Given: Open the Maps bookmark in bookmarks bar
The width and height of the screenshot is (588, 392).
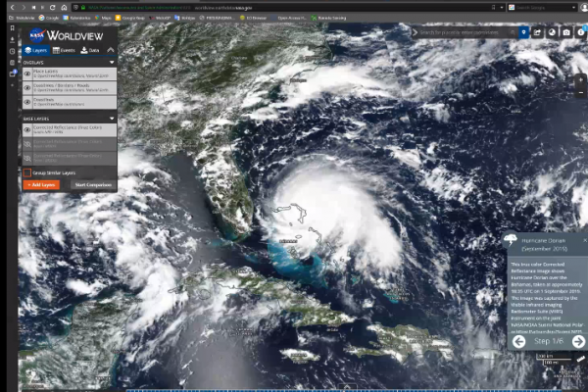Looking at the screenshot, I should [103, 18].
